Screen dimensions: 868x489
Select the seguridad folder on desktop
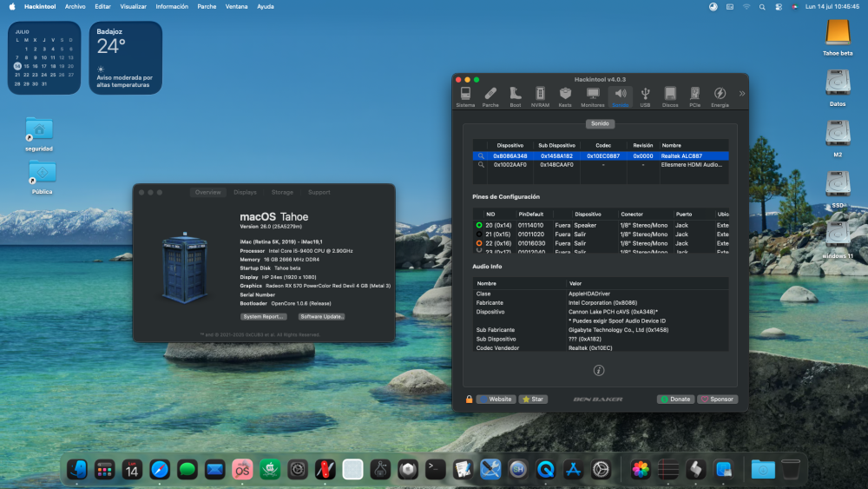point(39,134)
